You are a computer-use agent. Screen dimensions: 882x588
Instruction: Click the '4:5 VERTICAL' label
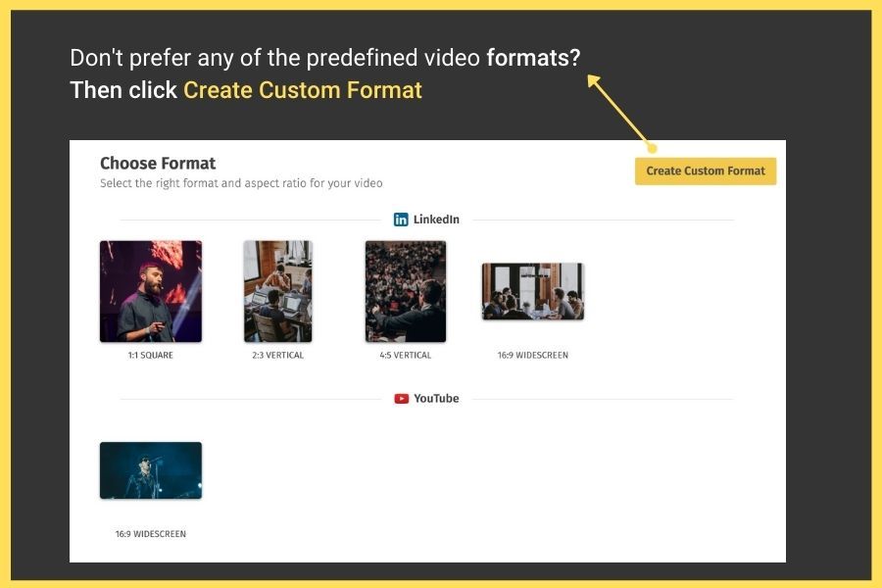coord(406,355)
